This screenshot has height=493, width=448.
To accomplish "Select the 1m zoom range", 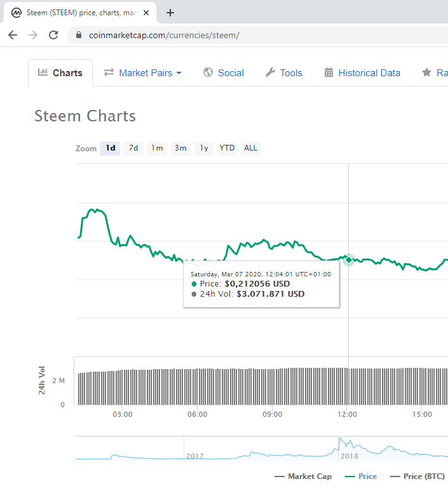I will [x=157, y=148].
